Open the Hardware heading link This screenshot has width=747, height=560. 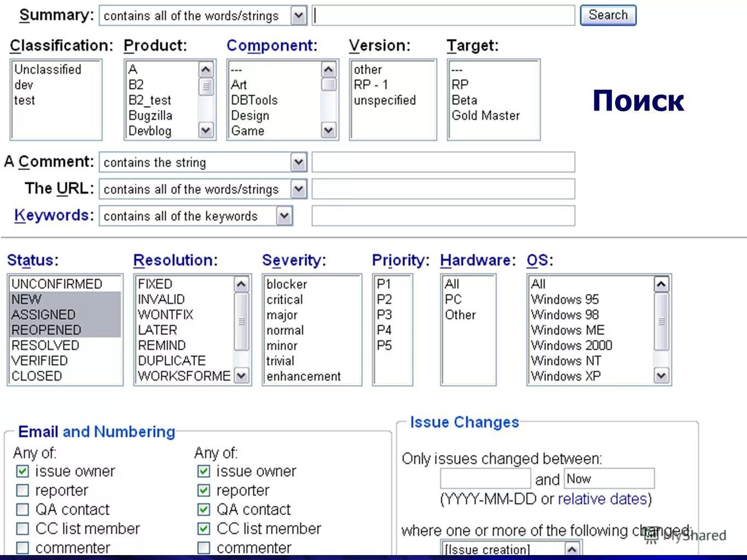(x=477, y=260)
